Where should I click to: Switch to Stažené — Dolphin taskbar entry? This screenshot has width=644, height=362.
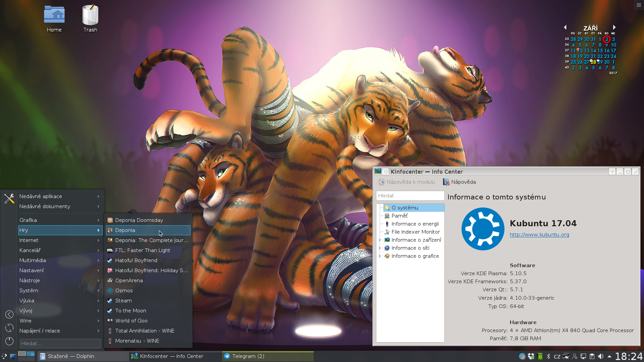pos(83,356)
